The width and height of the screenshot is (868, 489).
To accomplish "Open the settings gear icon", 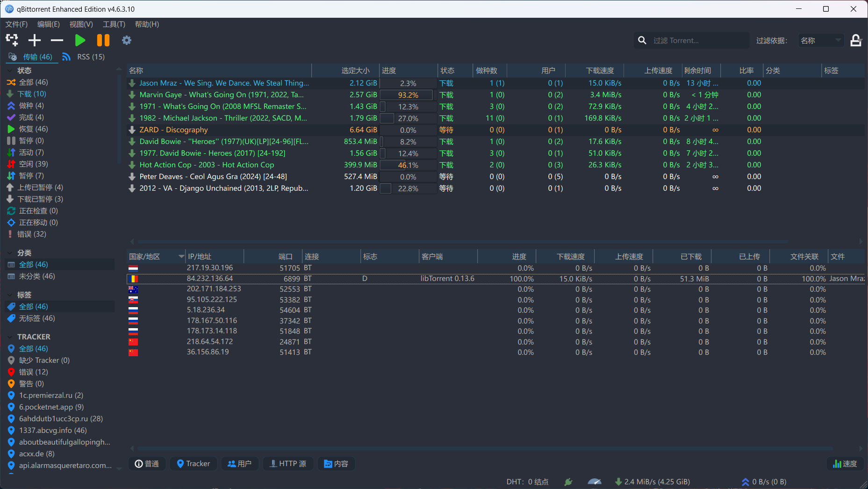I will [x=127, y=40].
